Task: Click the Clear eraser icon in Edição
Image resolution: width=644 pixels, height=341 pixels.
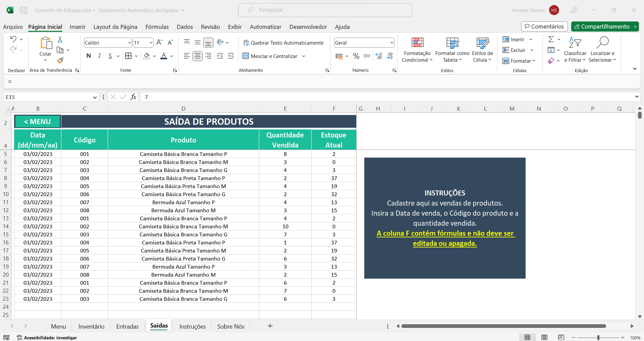Action: [551, 61]
